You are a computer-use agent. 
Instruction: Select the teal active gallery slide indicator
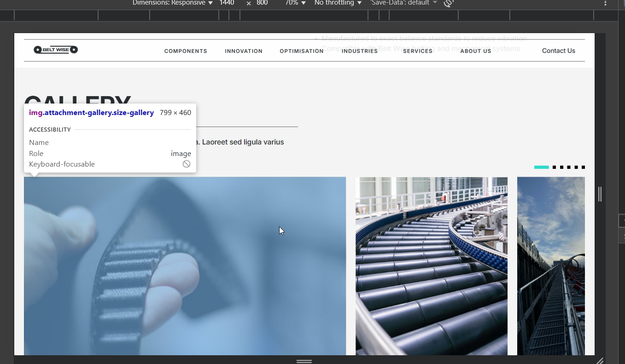click(x=542, y=167)
